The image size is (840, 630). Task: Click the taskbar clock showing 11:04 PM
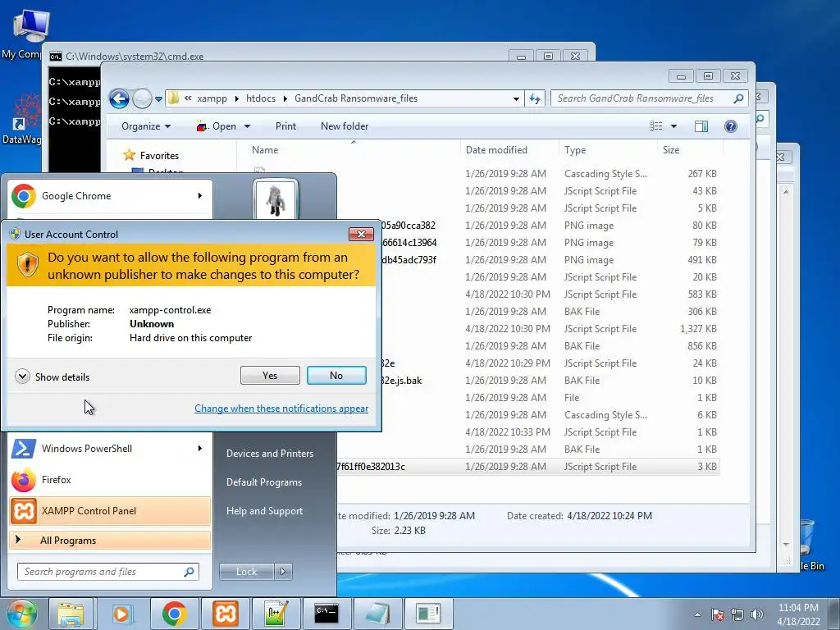tap(798, 614)
